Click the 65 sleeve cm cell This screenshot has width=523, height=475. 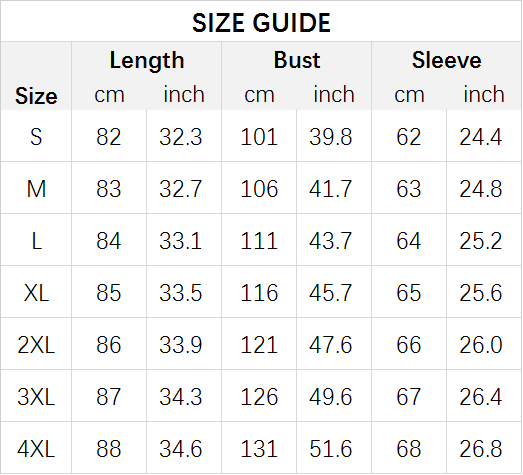point(409,293)
